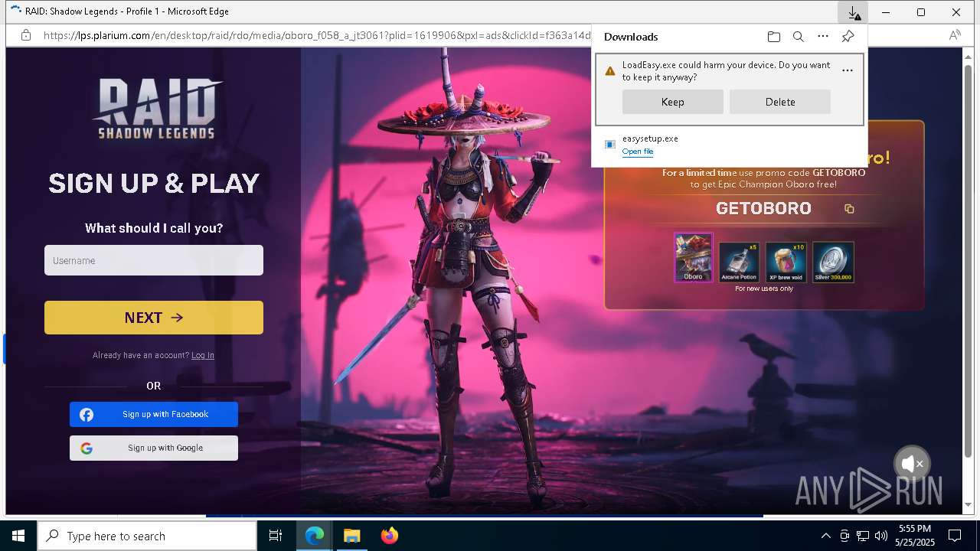The width and height of the screenshot is (980, 551).
Task: Click the GETOBORO promo code text
Action: (763, 208)
